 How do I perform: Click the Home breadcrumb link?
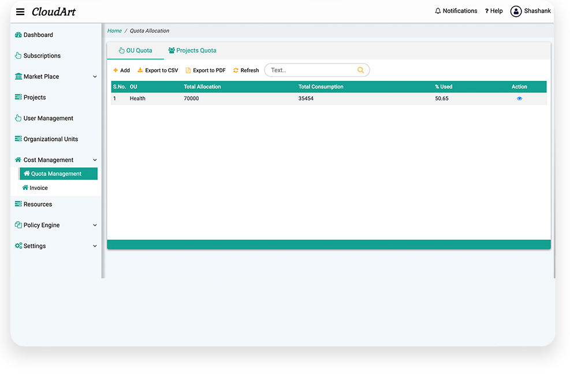click(114, 31)
